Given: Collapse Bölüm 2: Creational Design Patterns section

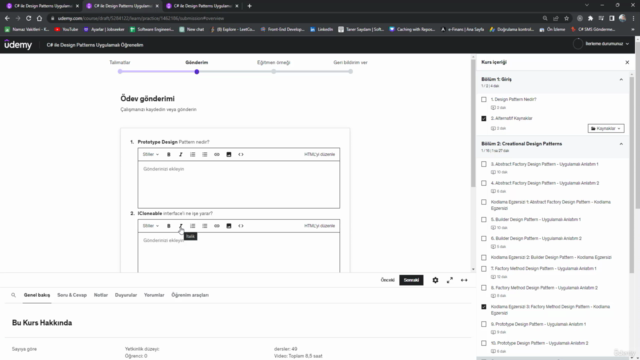Looking at the screenshot, I should [621, 144].
